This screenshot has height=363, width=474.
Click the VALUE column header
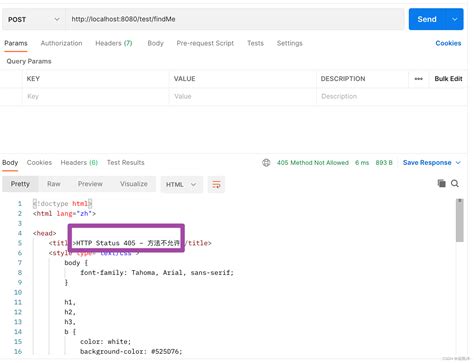click(x=184, y=79)
